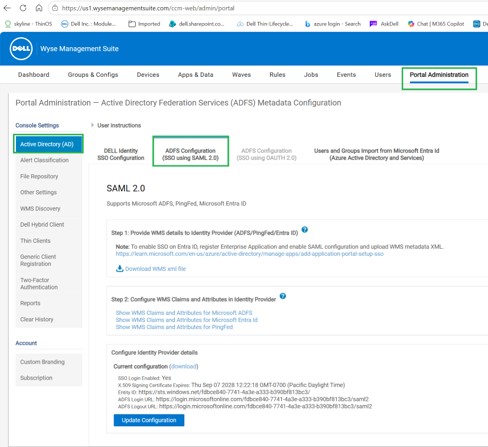Select ADFS Configuration OAUTH 2.0 tab
The width and height of the screenshot is (488, 447).
(267, 154)
